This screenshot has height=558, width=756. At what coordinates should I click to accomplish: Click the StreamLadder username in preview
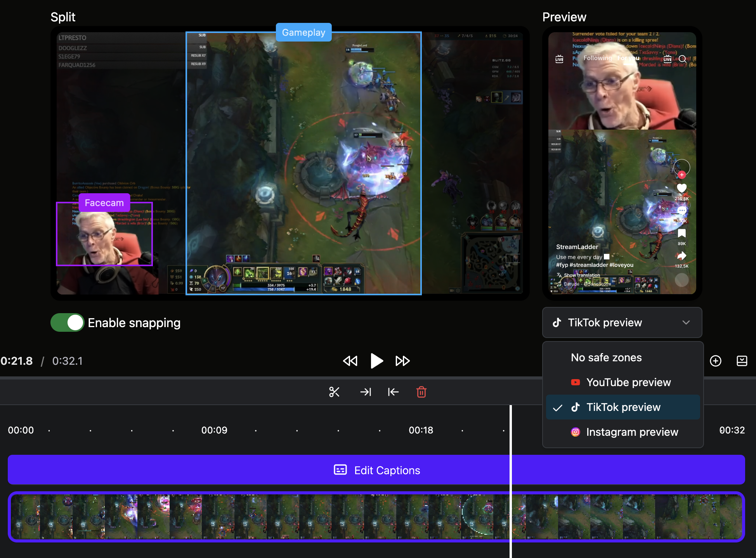click(577, 247)
